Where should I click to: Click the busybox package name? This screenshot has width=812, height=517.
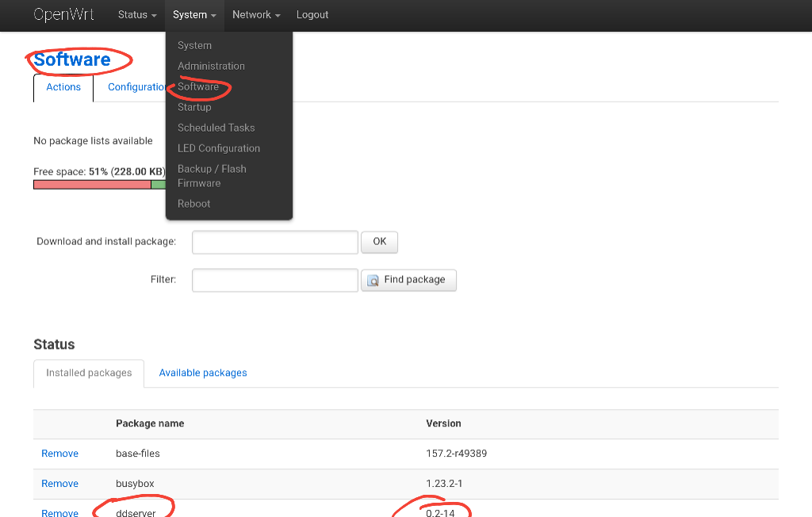coord(135,484)
